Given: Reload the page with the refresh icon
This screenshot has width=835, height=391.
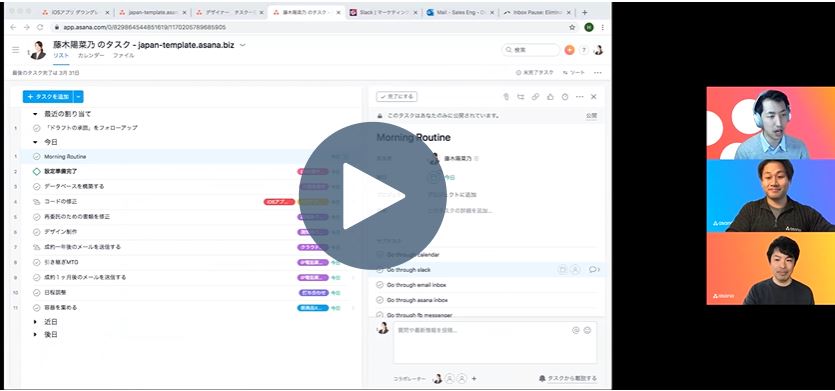Looking at the screenshot, I should pos(40,27).
